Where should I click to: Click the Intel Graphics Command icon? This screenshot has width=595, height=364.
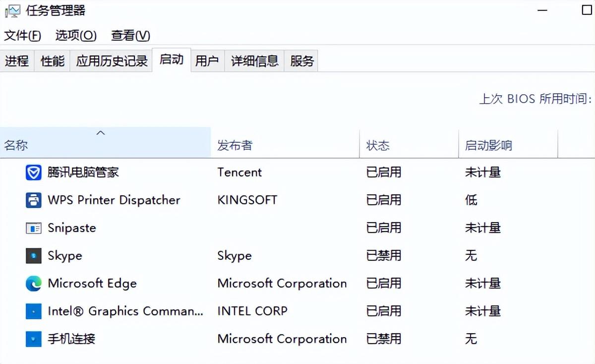[33, 311]
